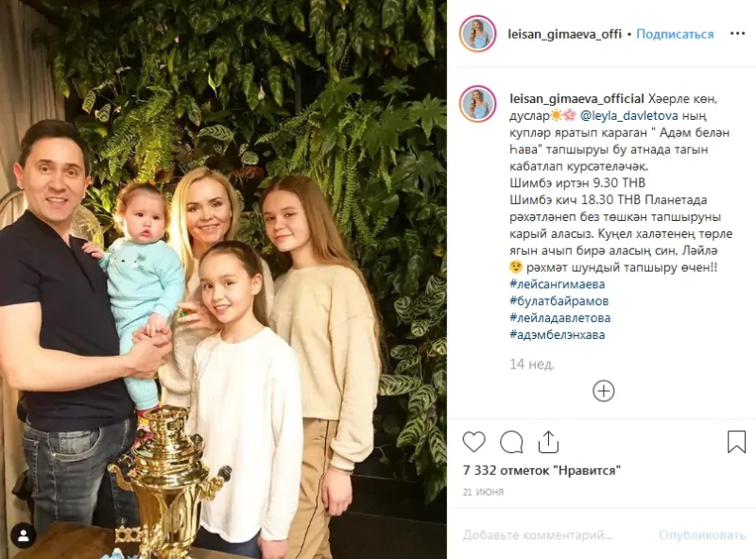
Task: Open comments with the speech bubble icon
Action: tap(511, 442)
